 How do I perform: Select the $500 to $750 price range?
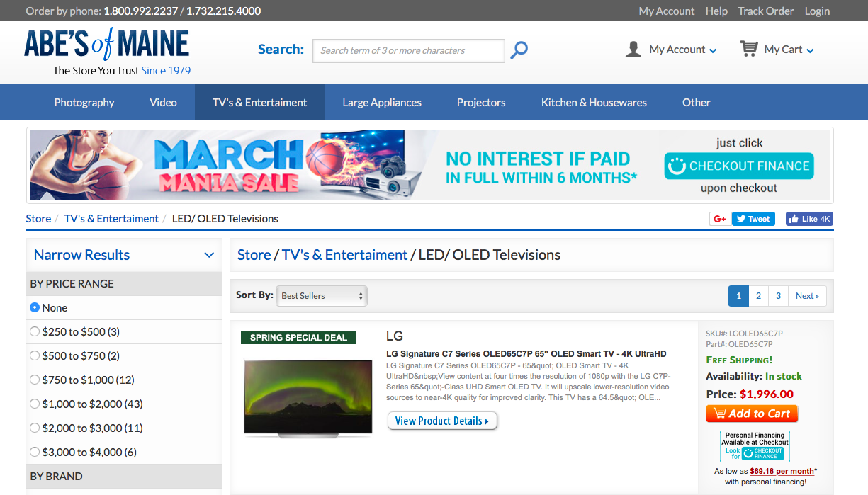[35, 356]
